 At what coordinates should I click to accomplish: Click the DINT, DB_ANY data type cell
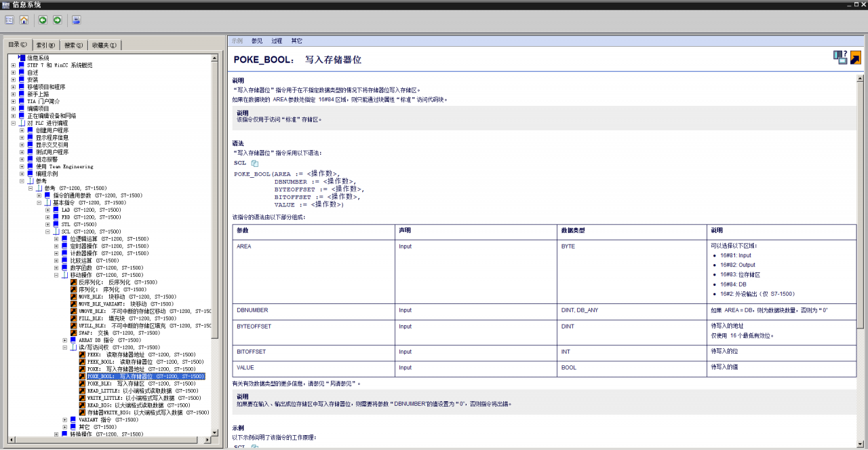pyautogui.click(x=633, y=311)
